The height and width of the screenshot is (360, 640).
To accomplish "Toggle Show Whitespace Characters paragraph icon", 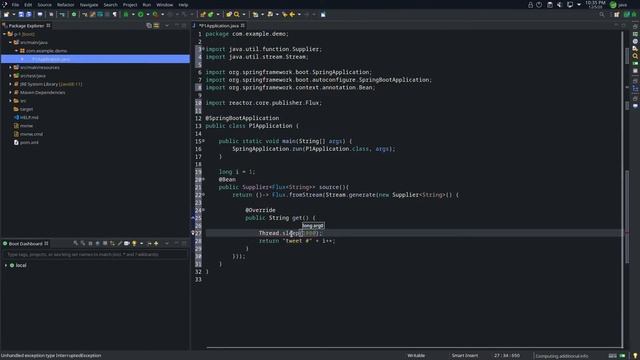I will [x=115, y=14].
